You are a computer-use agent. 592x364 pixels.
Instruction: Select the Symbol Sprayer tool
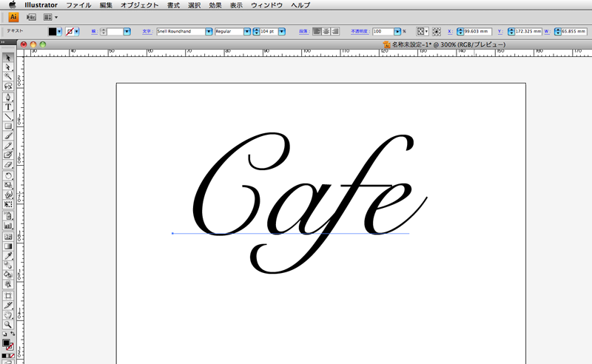pyautogui.click(x=8, y=216)
